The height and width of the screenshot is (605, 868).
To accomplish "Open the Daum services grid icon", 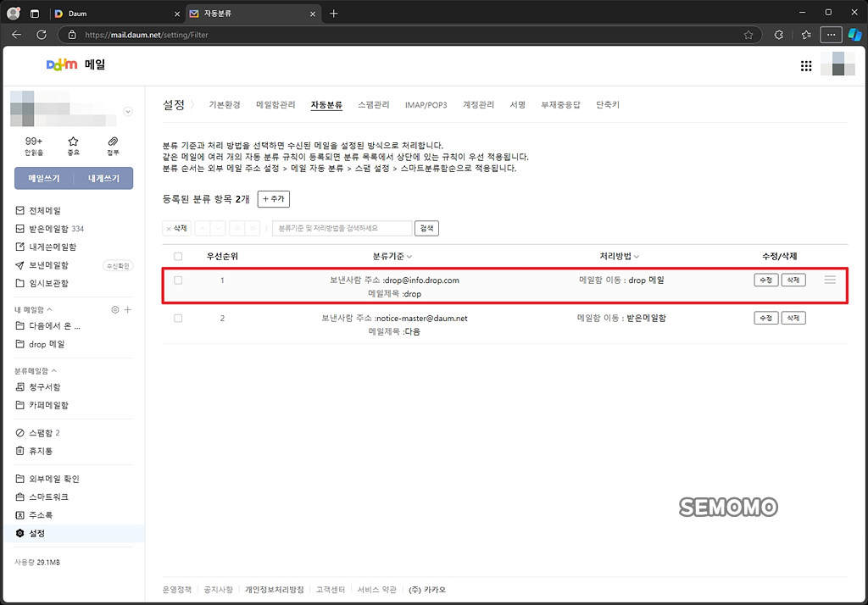I will [x=806, y=66].
